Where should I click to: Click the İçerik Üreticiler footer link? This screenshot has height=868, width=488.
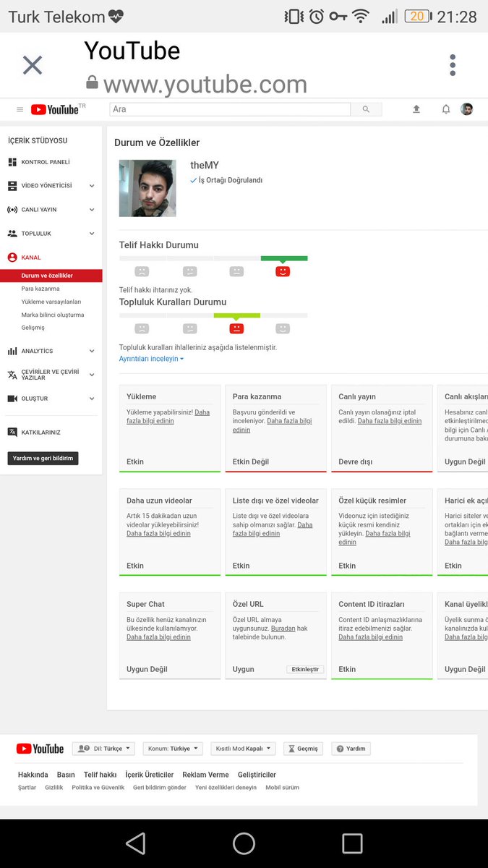coord(149,775)
